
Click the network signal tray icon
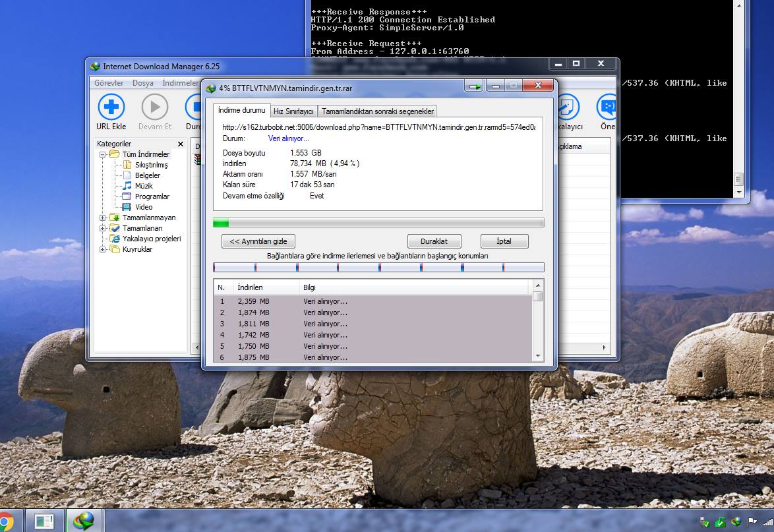[767, 521]
